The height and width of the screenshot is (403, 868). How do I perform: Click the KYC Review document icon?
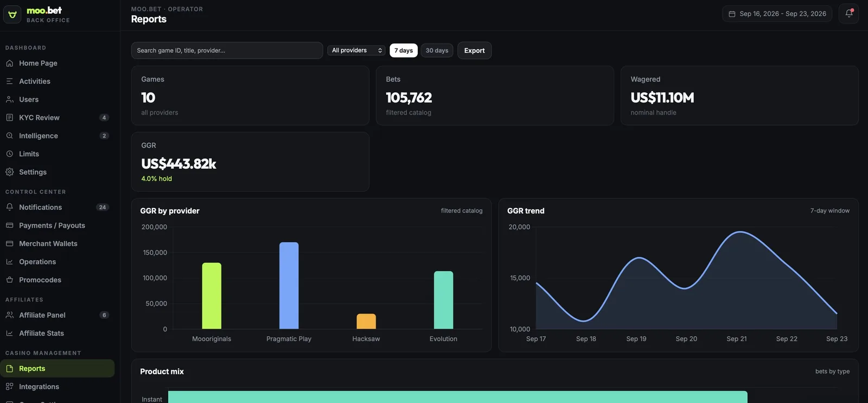click(x=9, y=117)
